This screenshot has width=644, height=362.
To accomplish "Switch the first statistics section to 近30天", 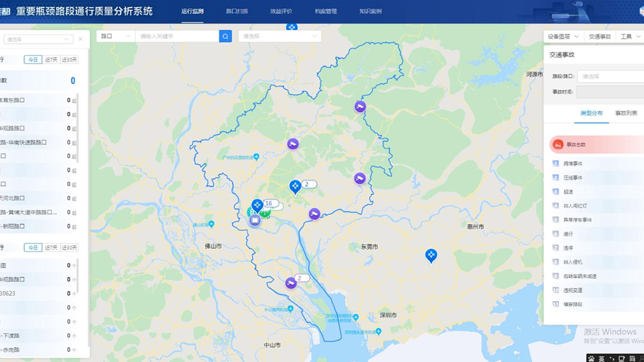I will [x=69, y=60].
